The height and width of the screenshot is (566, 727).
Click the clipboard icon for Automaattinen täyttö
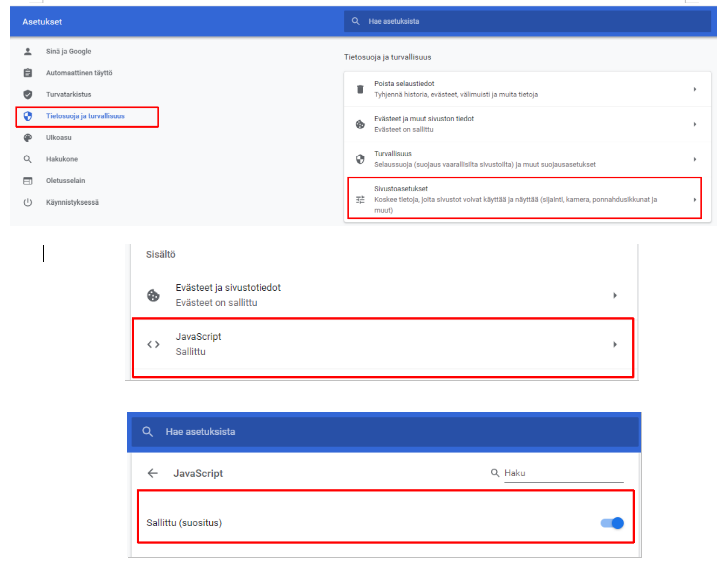pyautogui.click(x=28, y=73)
